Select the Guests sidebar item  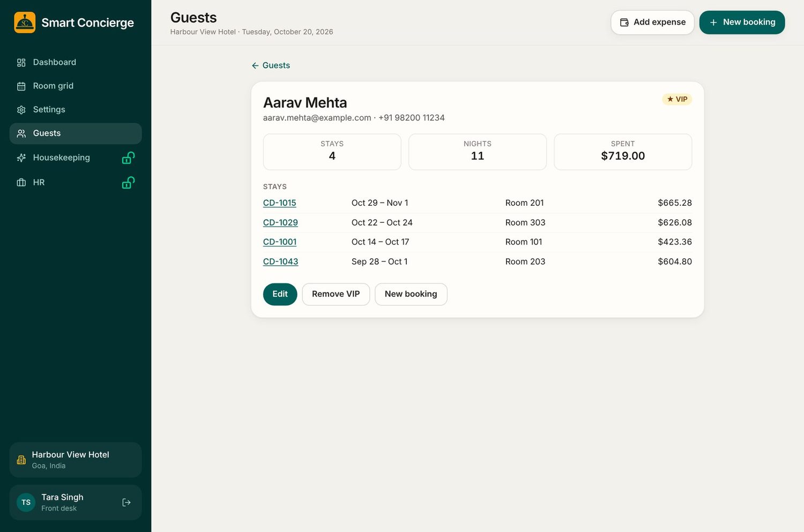tap(76, 133)
